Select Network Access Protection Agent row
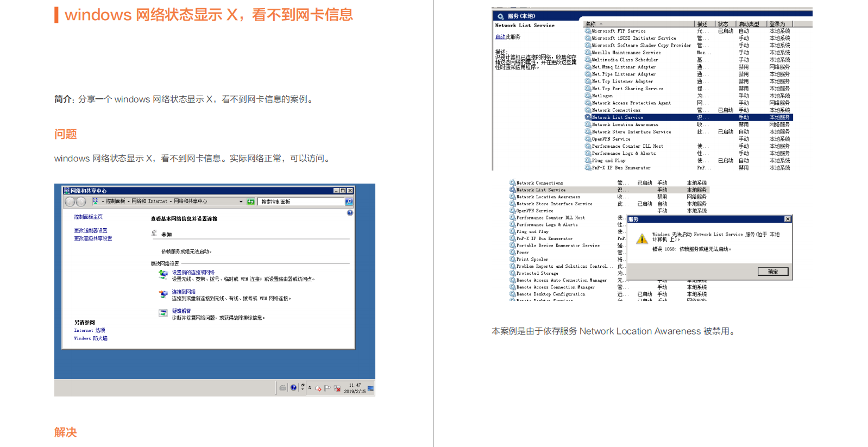Viewport: 868px width, 447px height. point(688,103)
